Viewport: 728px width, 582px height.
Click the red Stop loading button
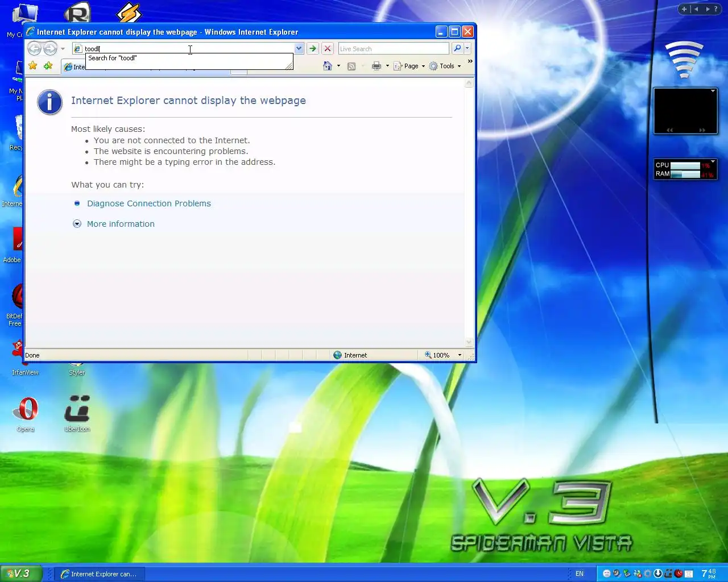[328, 49]
